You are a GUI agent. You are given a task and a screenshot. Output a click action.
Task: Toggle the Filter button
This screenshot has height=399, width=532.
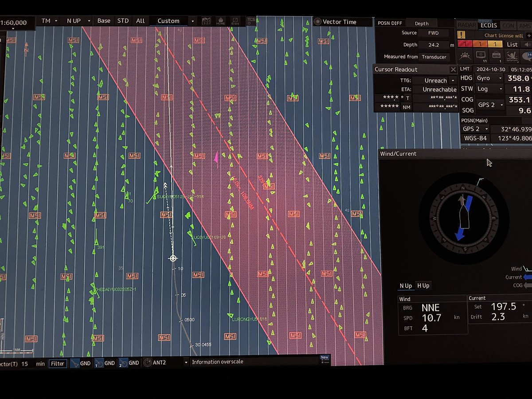tap(58, 363)
